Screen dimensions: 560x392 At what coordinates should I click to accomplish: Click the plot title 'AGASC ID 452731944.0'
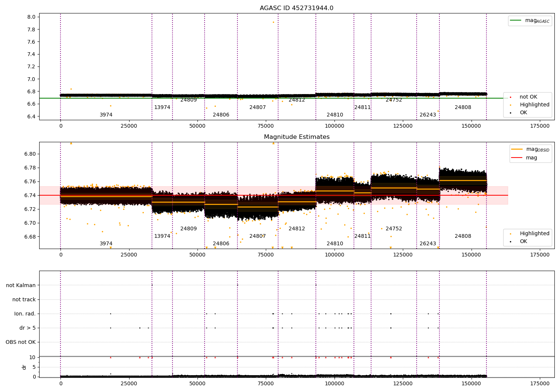[x=296, y=8]
